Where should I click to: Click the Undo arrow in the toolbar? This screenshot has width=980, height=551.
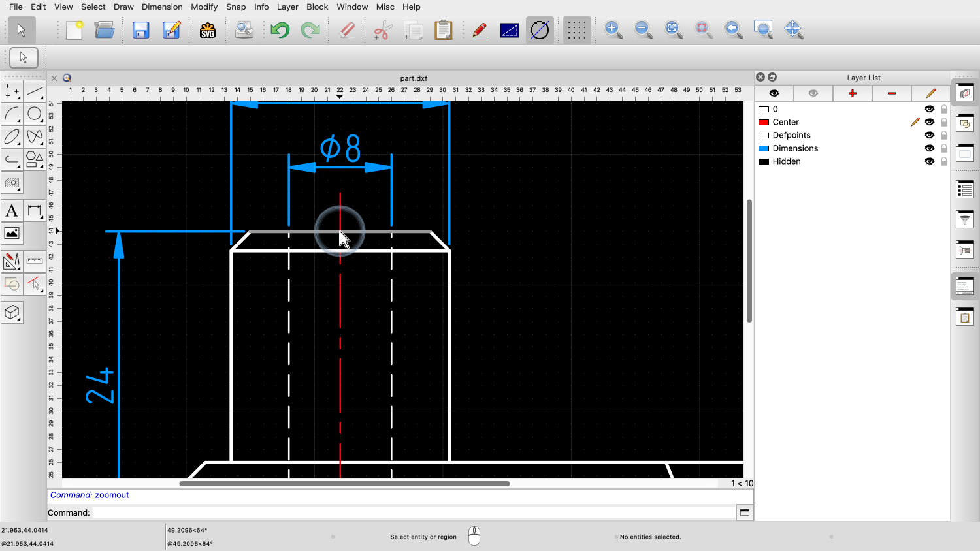pyautogui.click(x=280, y=29)
